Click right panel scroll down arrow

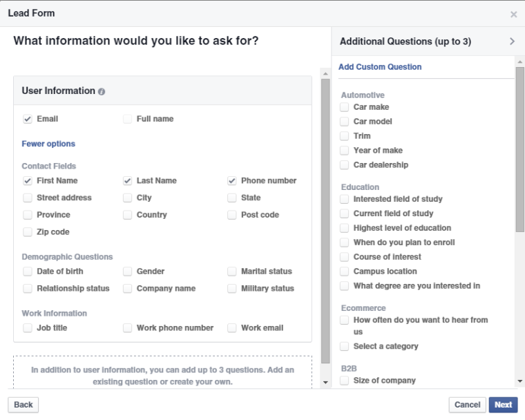point(519,381)
